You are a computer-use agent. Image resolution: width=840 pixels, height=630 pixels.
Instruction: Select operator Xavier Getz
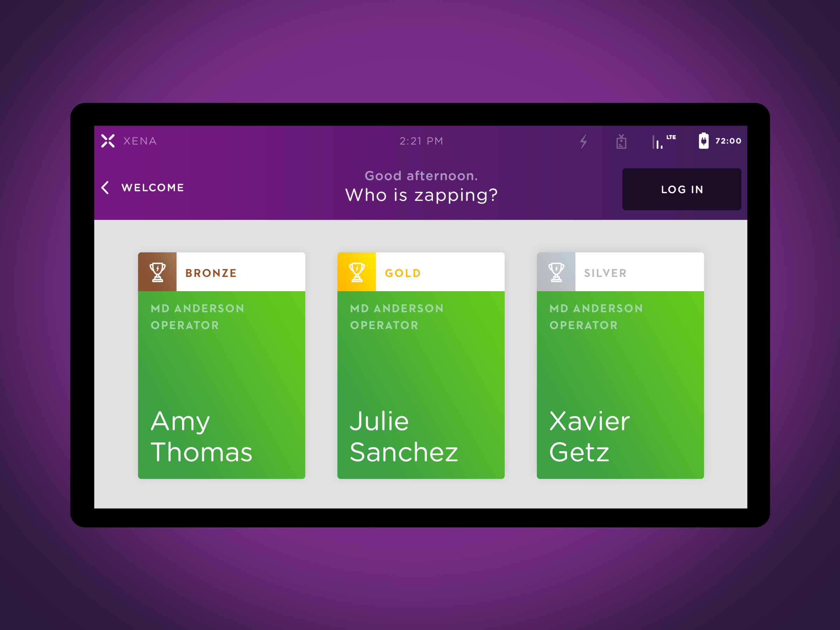(x=620, y=365)
